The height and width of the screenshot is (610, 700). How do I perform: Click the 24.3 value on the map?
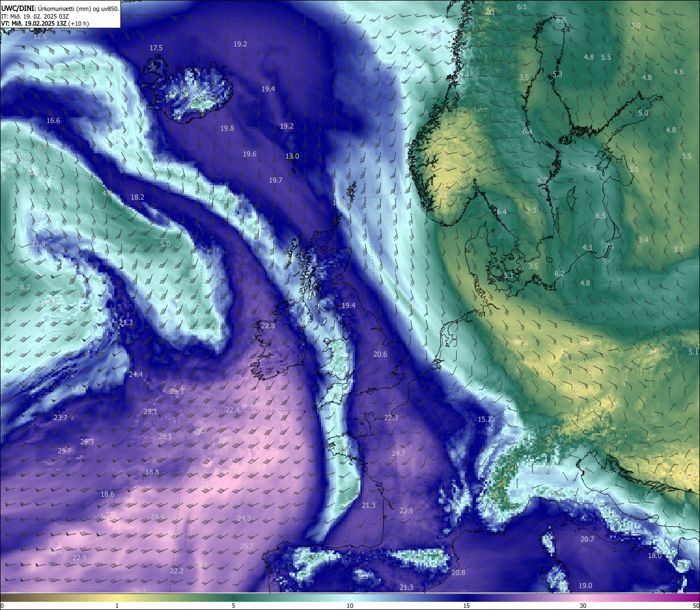244,519
